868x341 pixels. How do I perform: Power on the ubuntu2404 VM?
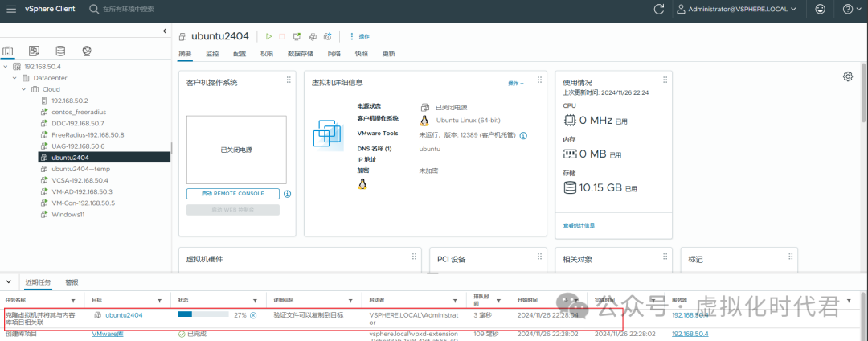tap(268, 36)
